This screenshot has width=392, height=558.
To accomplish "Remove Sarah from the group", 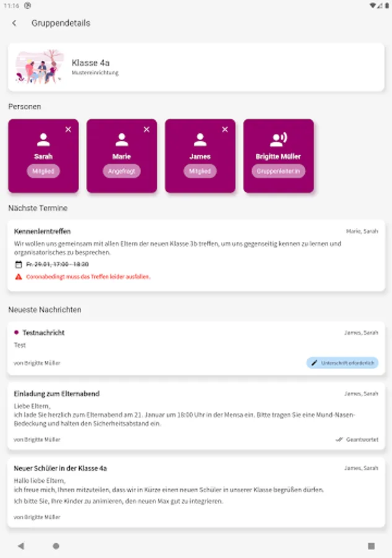I will tap(68, 130).
